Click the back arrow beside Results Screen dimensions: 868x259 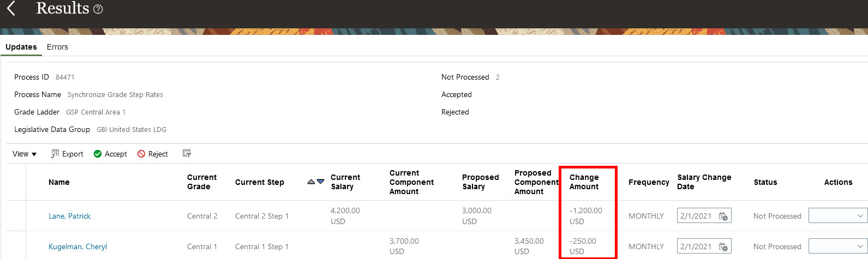click(11, 8)
